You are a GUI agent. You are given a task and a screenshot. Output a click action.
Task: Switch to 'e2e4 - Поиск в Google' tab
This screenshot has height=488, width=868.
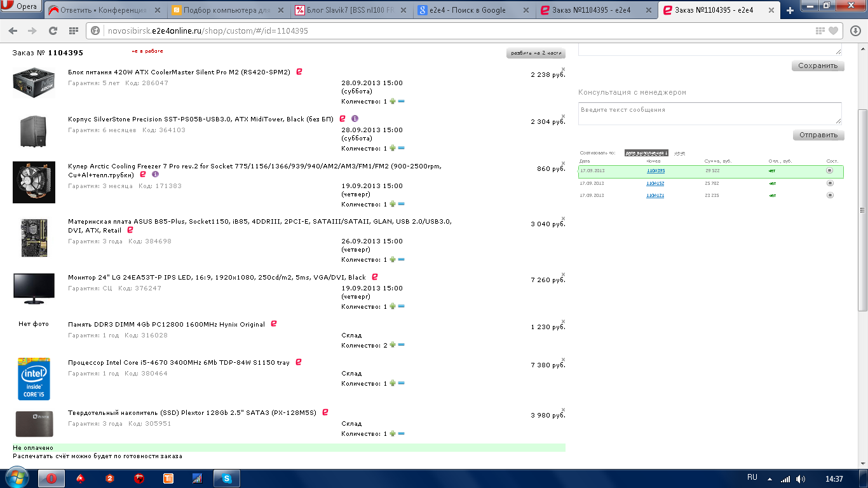(474, 10)
